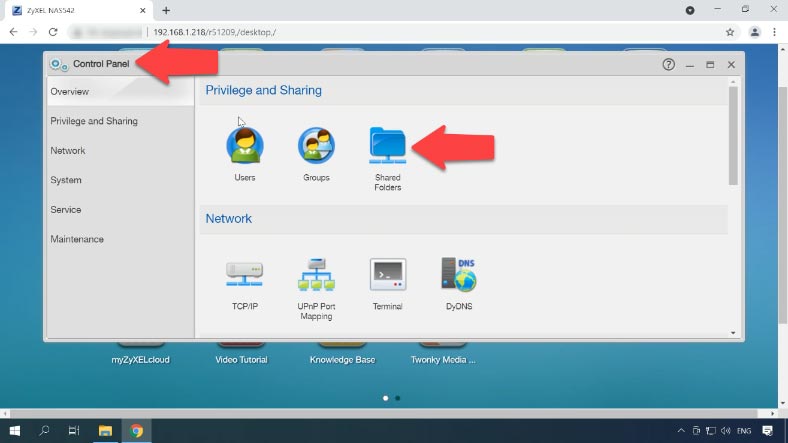788x443 pixels.
Task: Select System in the sidebar
Action: pyautogui.click(x=121, y=180)
